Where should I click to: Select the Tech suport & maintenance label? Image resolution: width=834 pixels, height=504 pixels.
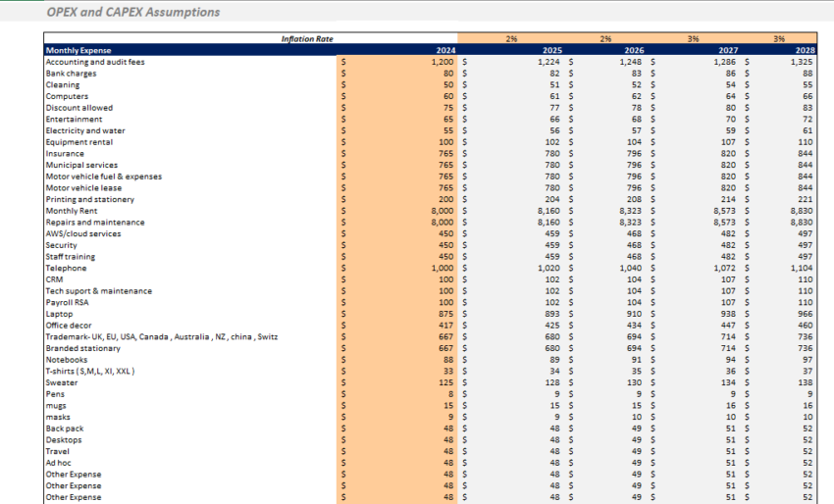coord(99,291)
